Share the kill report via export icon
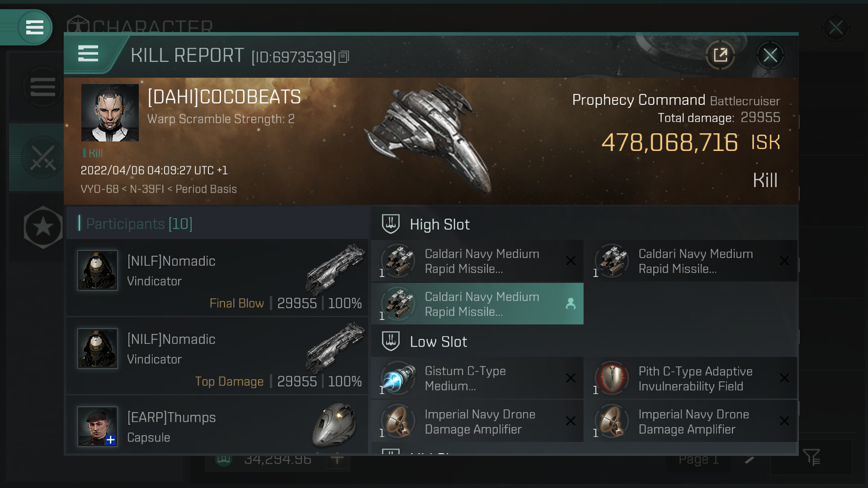This screenshot has height=488, width=868. 720,56
